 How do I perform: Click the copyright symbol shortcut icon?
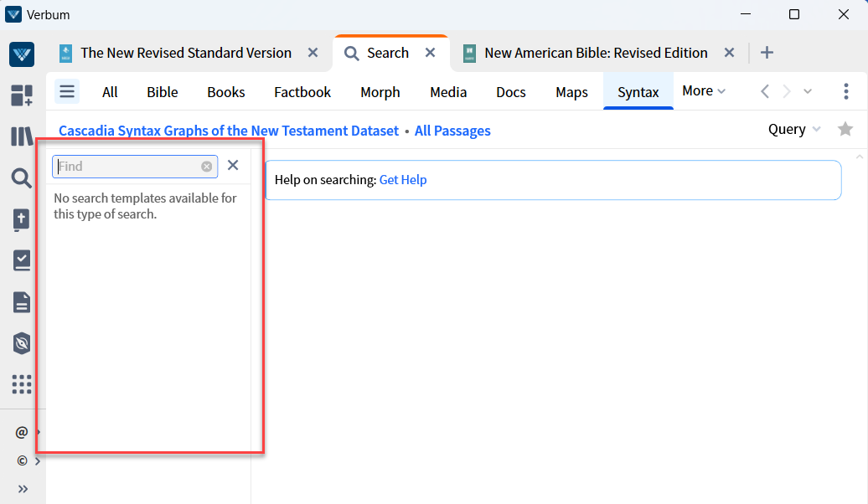click(22, 460)
